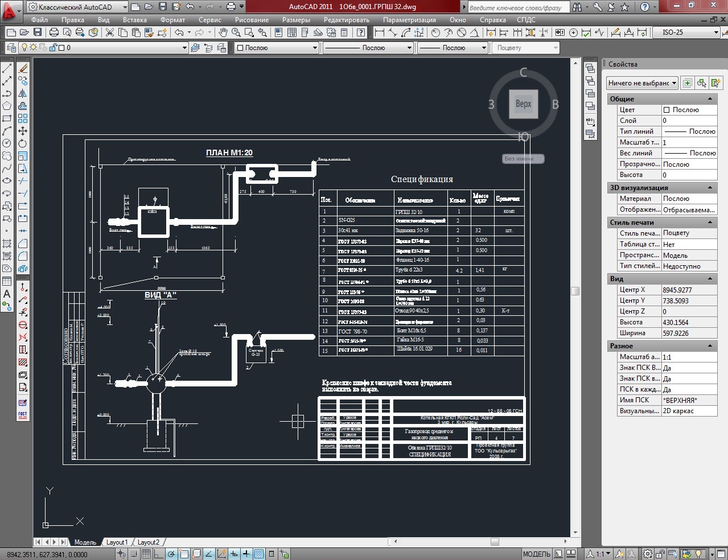Toggle Quick Properties in status bar
The image size is (728, 560).
272,554
